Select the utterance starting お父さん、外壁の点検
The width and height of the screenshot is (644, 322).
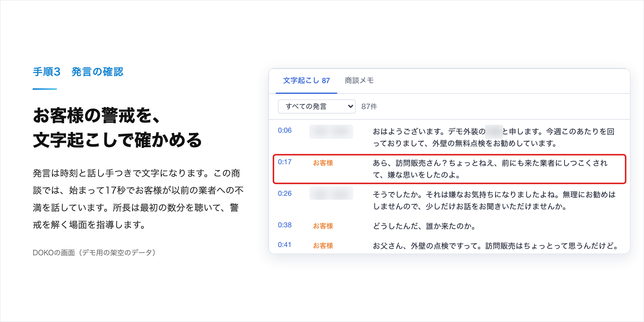pos(496,246)
